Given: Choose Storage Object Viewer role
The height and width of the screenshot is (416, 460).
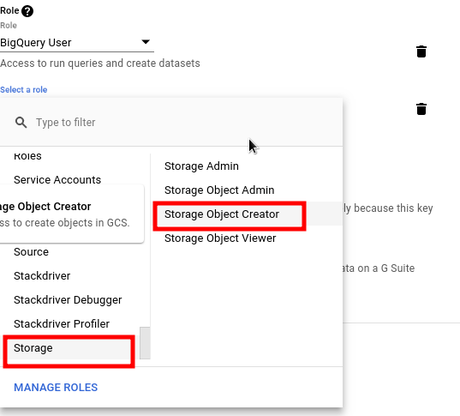Looking at the screenshot, I should (220, 238).
